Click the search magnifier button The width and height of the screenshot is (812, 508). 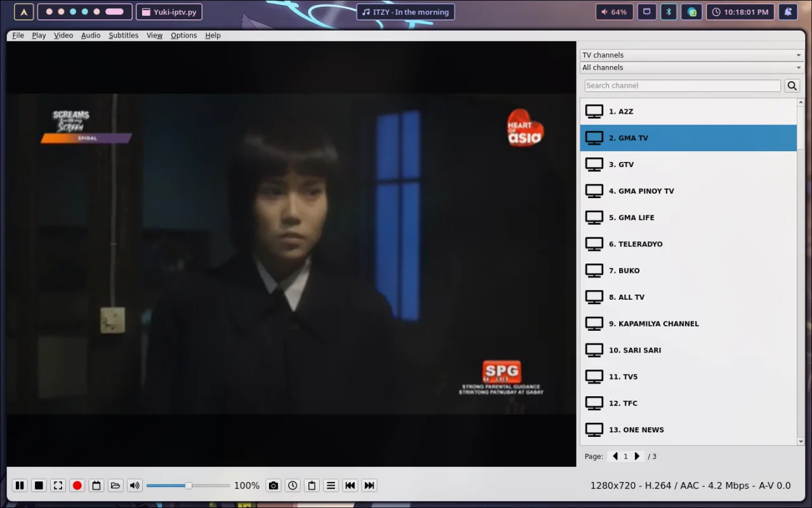[792, 86]
